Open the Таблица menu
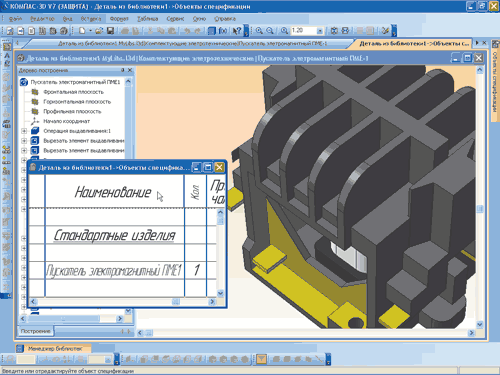 tap(148, 19)
